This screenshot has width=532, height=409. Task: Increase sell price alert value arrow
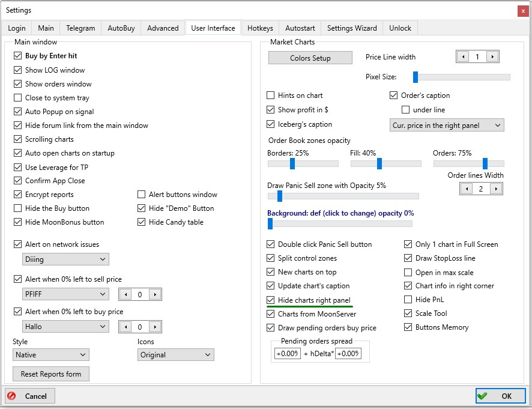(155, 294)
